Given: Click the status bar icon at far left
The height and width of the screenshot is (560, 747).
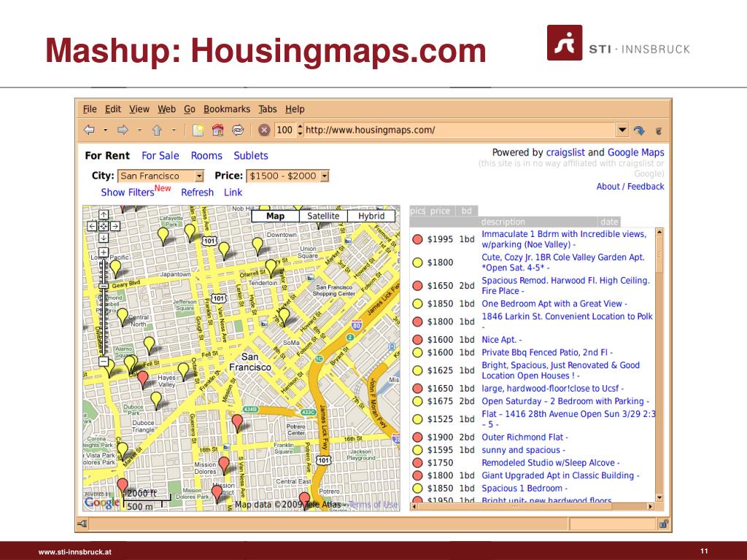Looking at the screenshot, I should tap(82, 524).
